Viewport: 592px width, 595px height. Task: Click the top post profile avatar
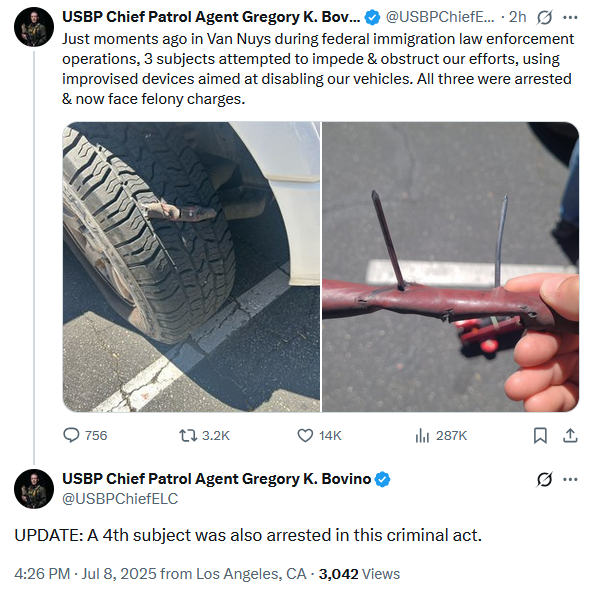(x=34, y=27)
